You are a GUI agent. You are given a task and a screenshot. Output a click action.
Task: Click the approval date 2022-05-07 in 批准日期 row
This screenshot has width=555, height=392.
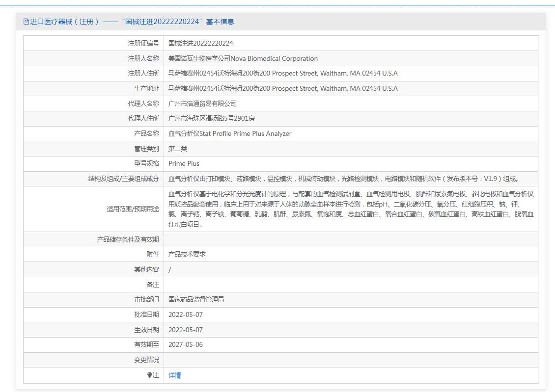(x=185, y=314)
